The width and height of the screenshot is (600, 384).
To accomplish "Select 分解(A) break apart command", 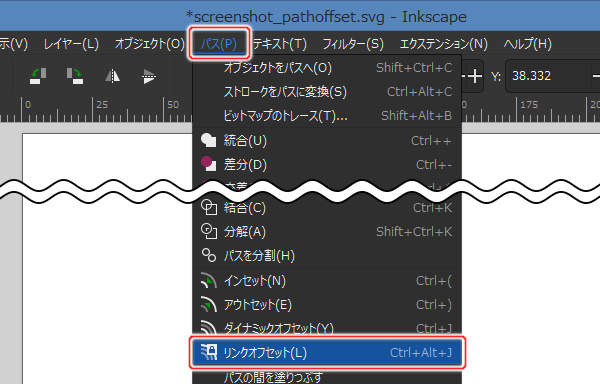I will coord(327,232).
